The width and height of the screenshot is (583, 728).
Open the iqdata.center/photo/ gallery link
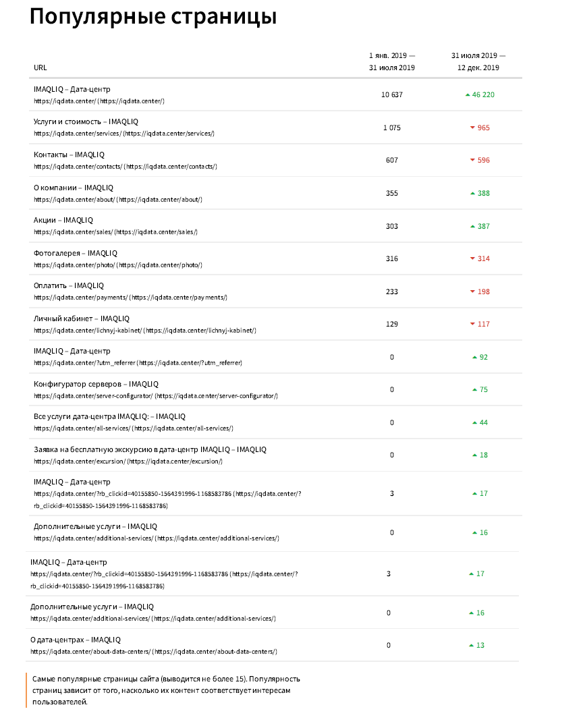118,265
